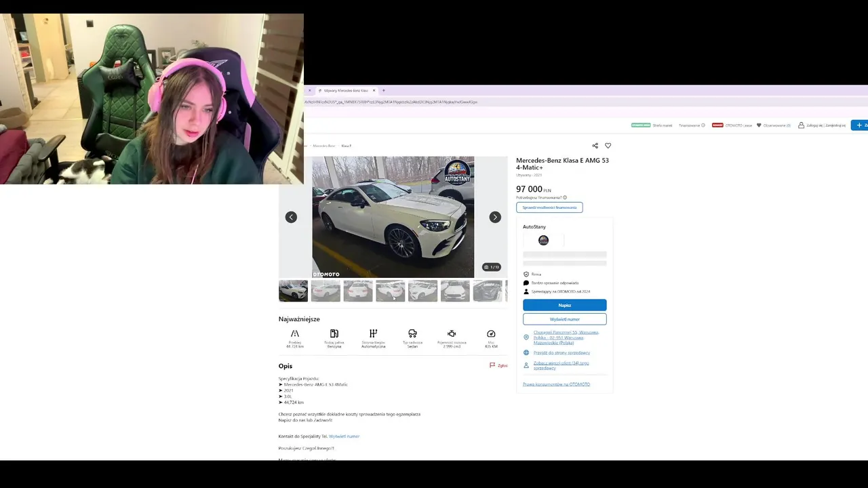This screenshot has height=488, width=868.
Task: Click the gearbox (Automatyczna) icon
Action: pyautogui.click(x=373, y=333)
